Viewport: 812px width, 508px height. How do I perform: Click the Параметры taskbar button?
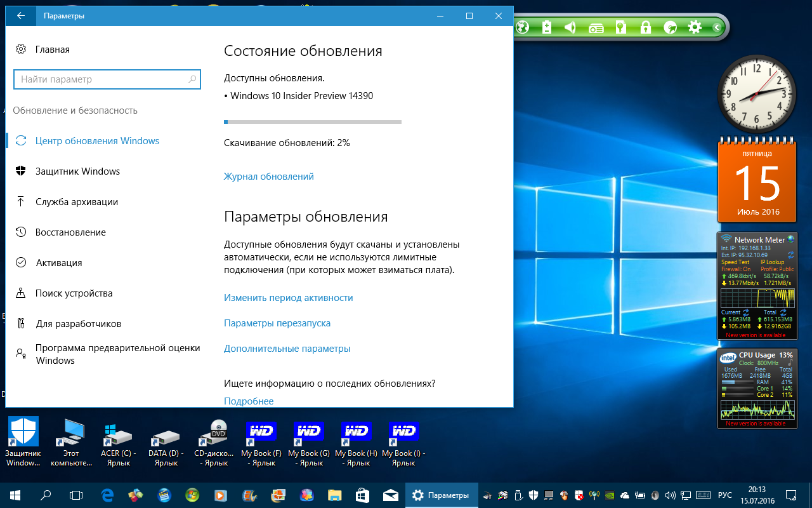point(441,495)
